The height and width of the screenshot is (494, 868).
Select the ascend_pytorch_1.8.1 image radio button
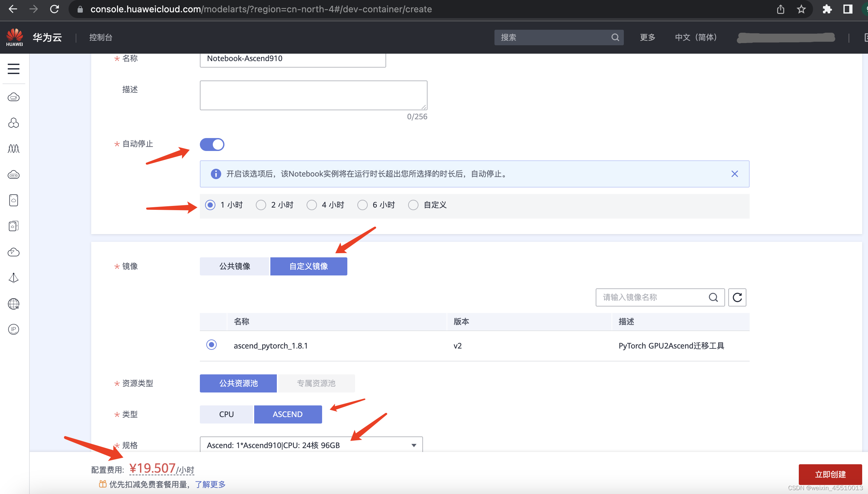coord(211,344)
